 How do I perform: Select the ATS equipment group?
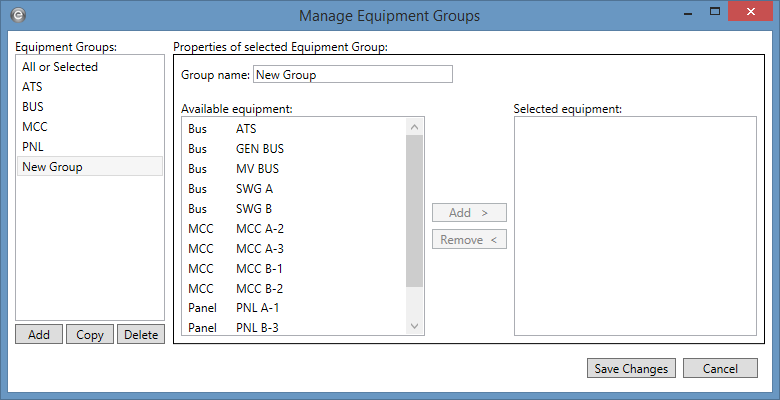[32, 87]
